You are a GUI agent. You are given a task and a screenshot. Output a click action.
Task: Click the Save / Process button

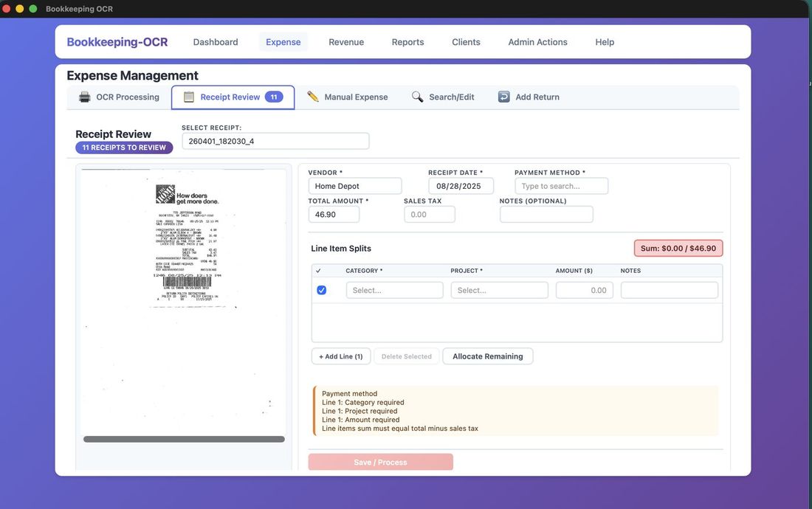pyautogui.click(x=380, y=462)
